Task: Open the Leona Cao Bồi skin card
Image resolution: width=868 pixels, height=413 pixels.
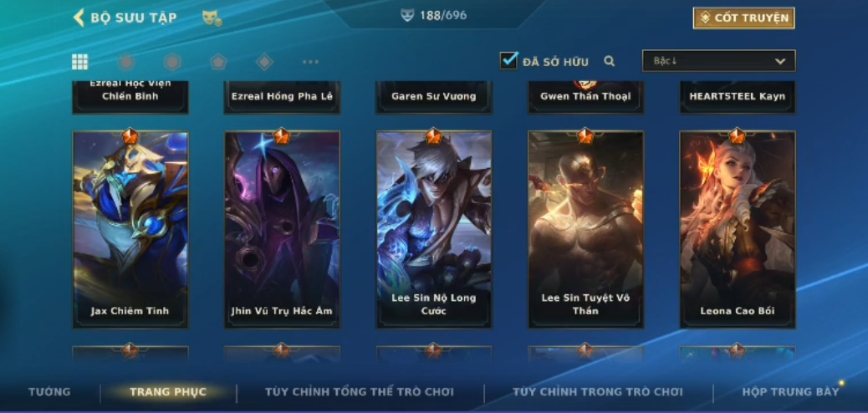Action: [x=738, y=229]
